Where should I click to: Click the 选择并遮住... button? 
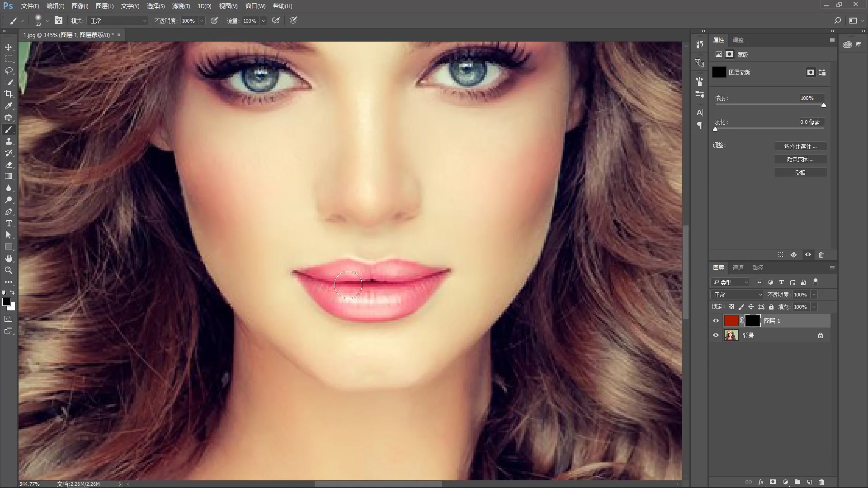coord(800,146)
